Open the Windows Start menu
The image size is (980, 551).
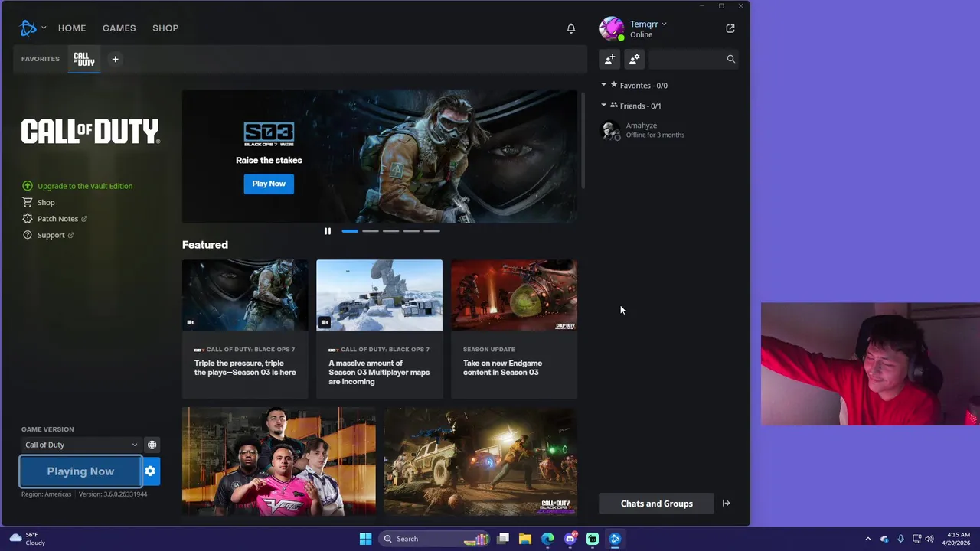point(365,539)
